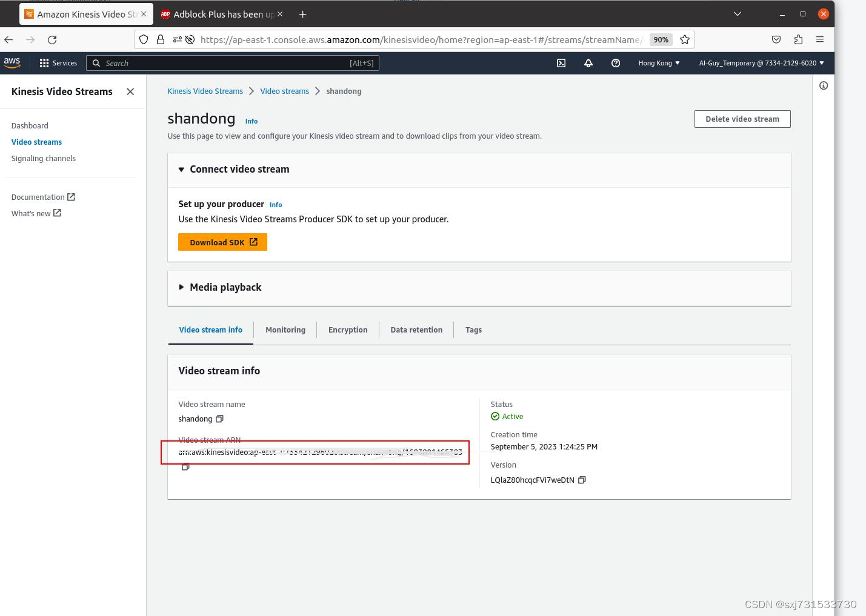The image size is (866, 616).
Task: Switch to the Tags tab
Action: 473,330
